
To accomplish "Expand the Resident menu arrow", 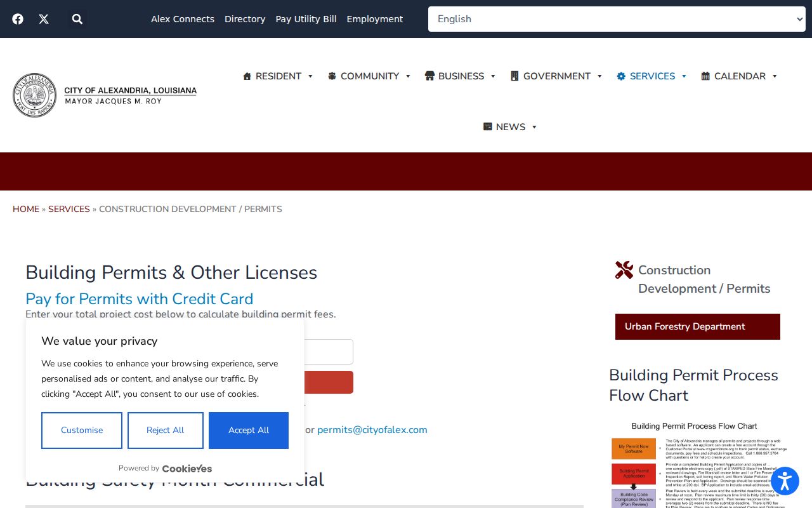I will [x=310, y=76].
